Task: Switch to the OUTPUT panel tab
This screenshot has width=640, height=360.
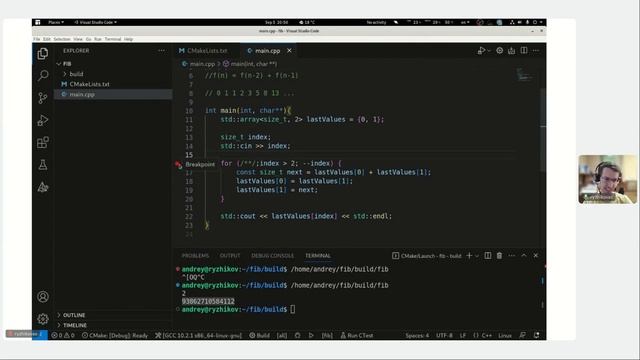Action: [x=230, y=256]
